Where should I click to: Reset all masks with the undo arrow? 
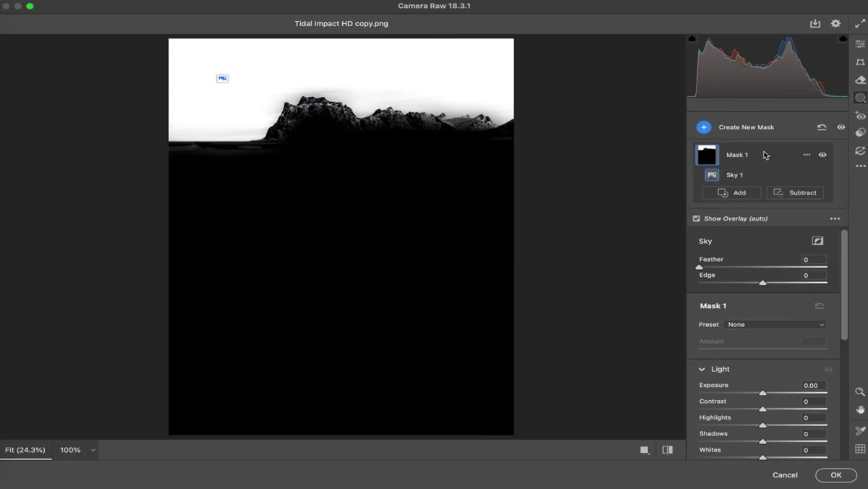pyautogui.click(x=822, y=127)
